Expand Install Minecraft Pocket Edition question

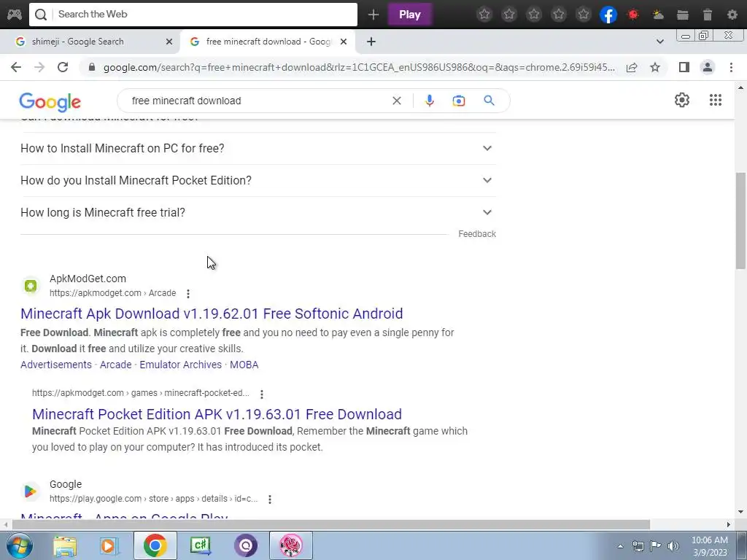(258, 181)
